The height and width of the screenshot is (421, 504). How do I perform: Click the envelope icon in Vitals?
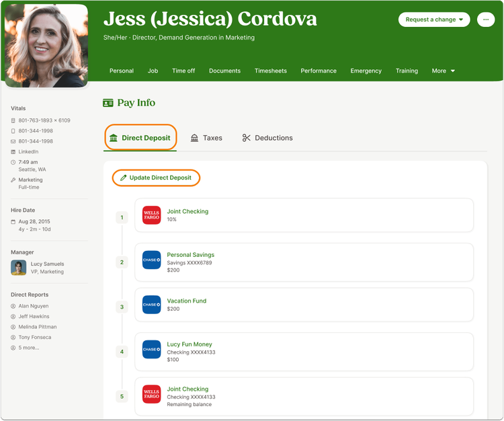coord(13,141)
